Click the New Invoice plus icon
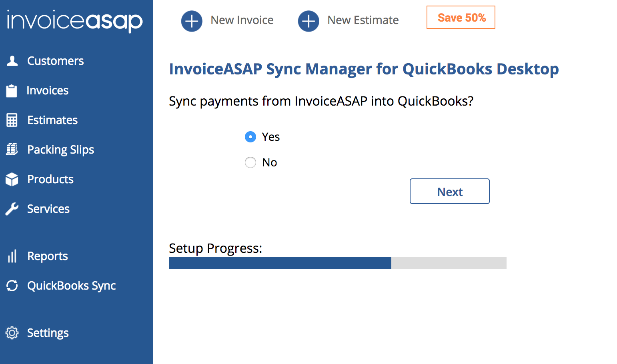This screenshot has height=364, width=617. click(x=192, y=21)
